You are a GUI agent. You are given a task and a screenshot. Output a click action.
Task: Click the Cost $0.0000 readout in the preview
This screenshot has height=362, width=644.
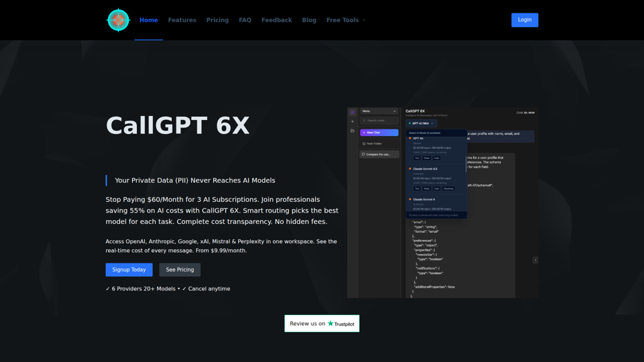[525, 113]
